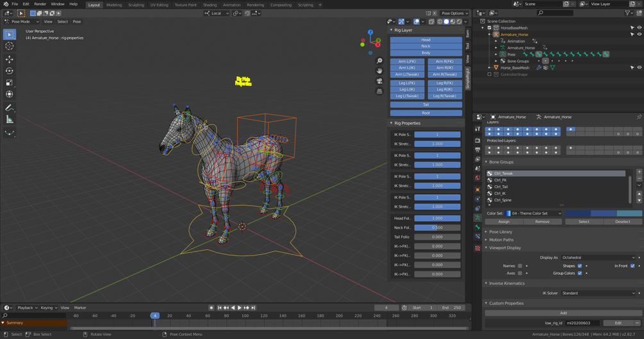The width and height of the screenshot is (644, 339).
Task: Pick the Scale tool
Action: coord(9,83)
